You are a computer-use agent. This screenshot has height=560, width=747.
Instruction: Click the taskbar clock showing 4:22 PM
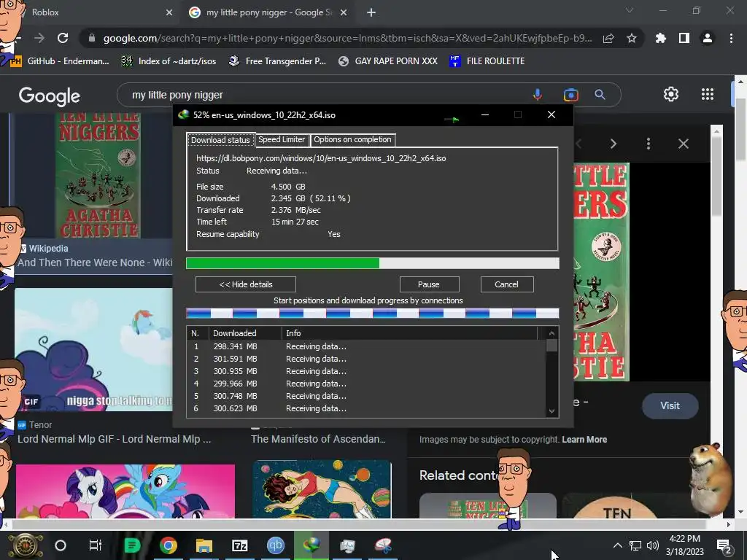click(x=684, y=545)
